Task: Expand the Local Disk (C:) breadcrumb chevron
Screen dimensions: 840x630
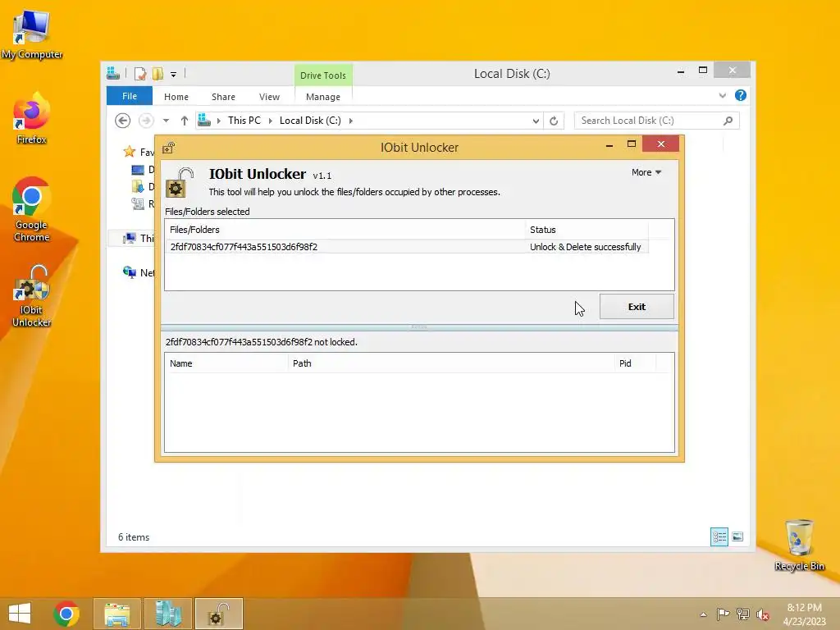Action: 351,121
